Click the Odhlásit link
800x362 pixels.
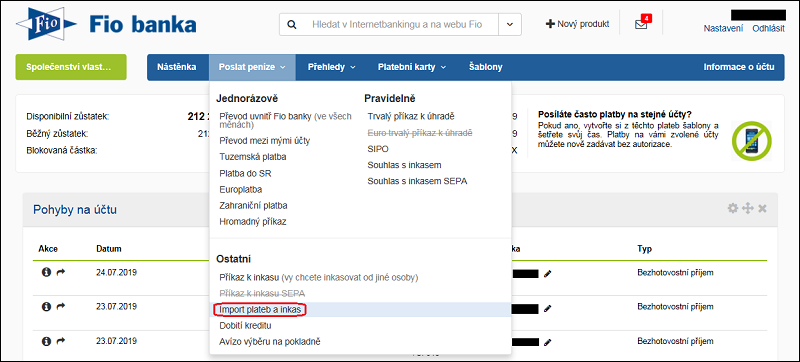click(768, 29)
